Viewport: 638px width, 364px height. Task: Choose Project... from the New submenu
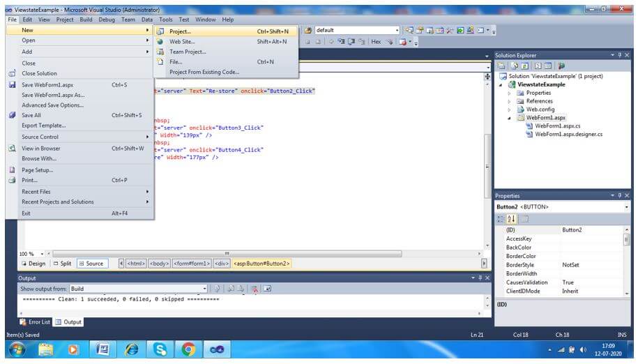coord(180,31)
